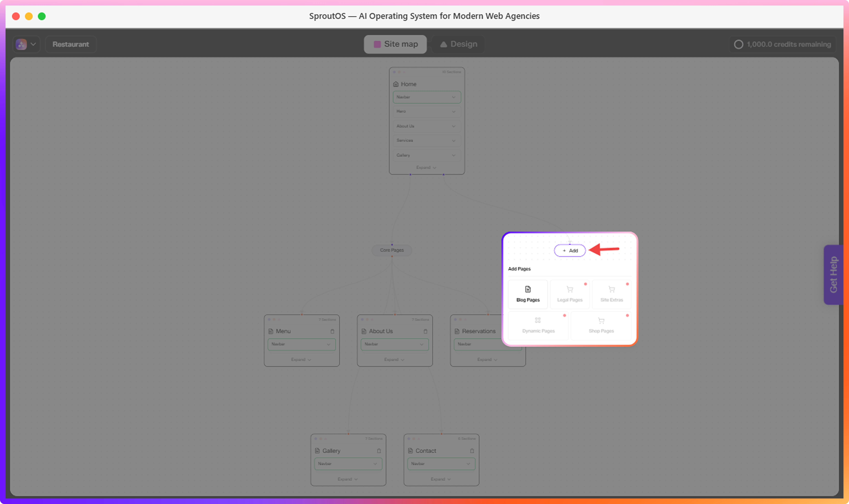Delete the About Us page via trash icon

(425, 331)
